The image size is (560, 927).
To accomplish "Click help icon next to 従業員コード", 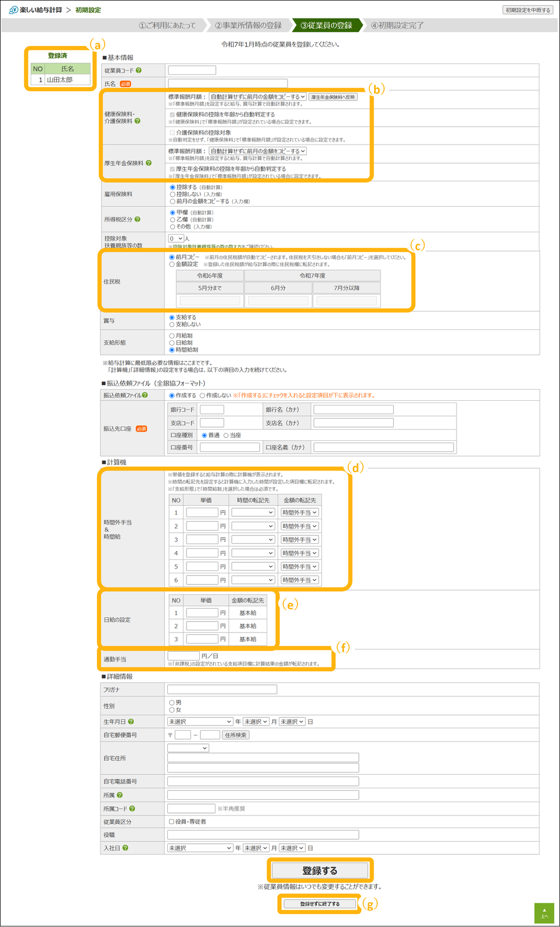I will coord(138,70).
